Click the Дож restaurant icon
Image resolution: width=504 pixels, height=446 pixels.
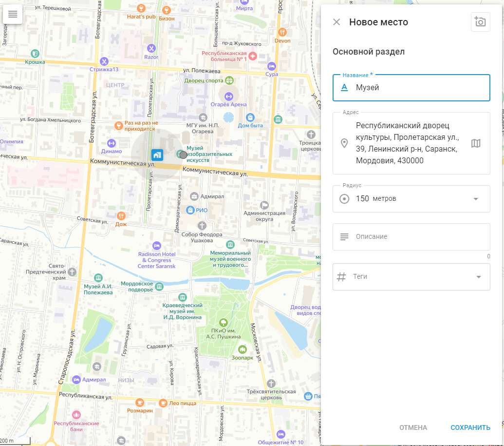point(121,216)
